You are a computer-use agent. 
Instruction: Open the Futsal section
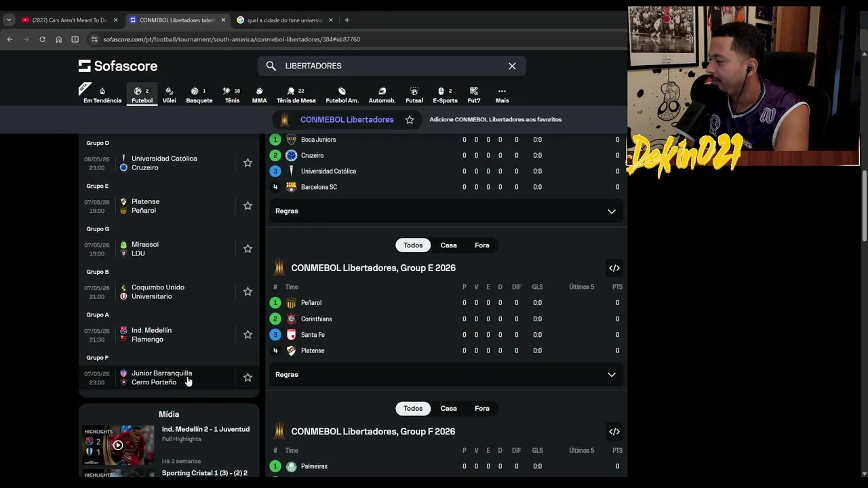click(414, 95)
